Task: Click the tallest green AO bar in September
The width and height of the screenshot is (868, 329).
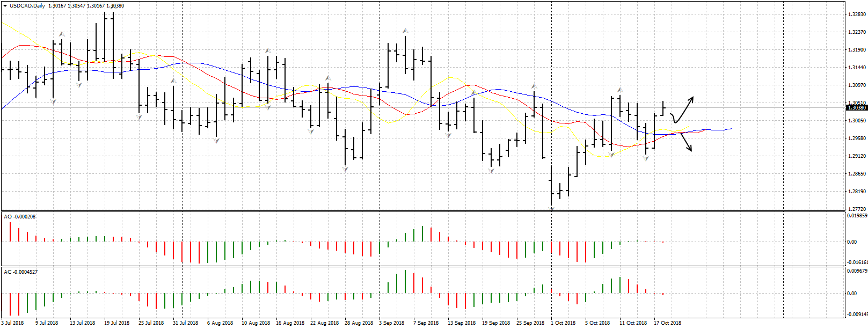Action: [x=422, y=234]
